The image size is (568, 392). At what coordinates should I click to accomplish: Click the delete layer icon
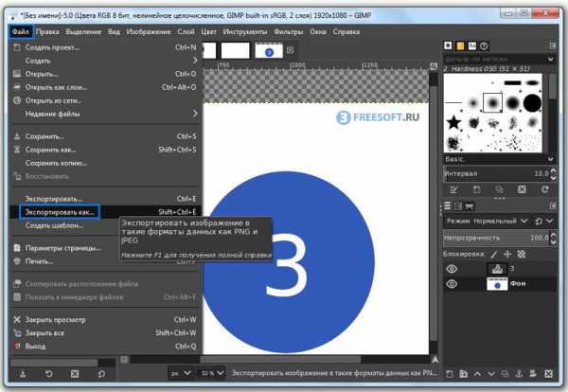point(548,373)
